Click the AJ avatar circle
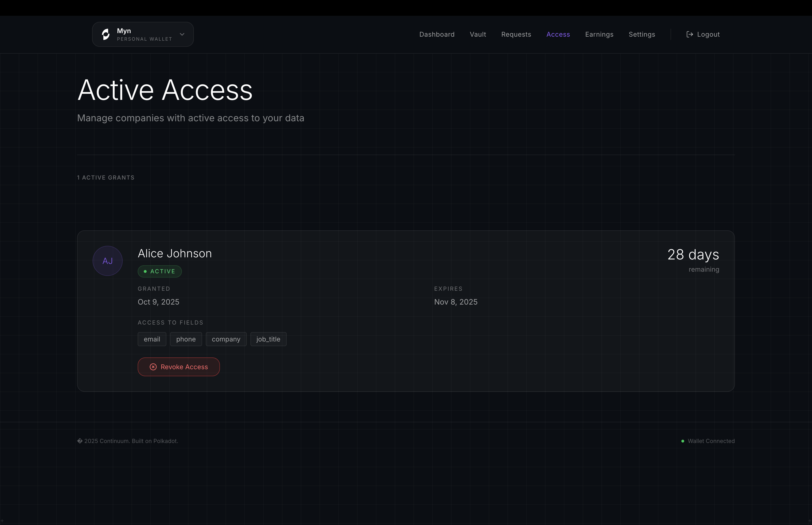812x525 pixels. 108,261
